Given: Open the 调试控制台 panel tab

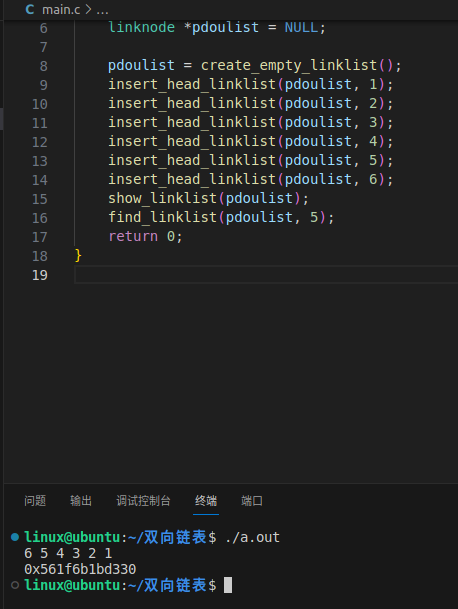Looking at the screenshot, I should click(x=143, y=501).
